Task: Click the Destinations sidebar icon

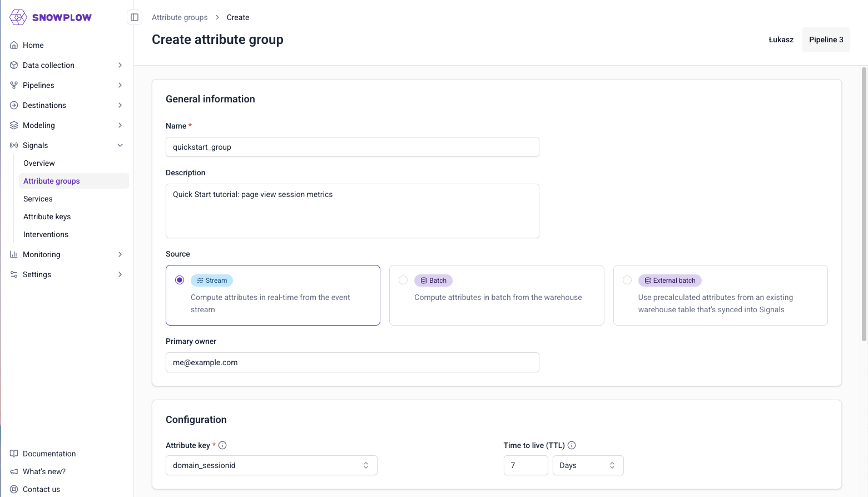Action: [13, 105]
